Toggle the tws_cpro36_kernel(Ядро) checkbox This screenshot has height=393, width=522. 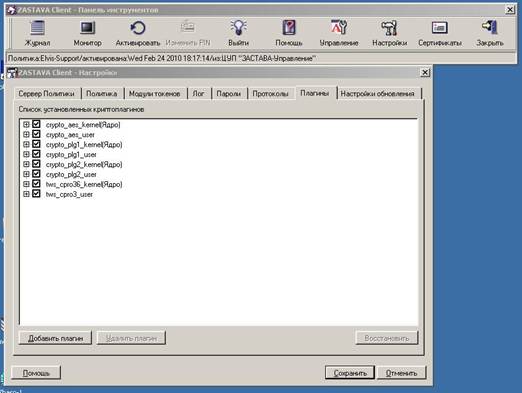(36, 184)
